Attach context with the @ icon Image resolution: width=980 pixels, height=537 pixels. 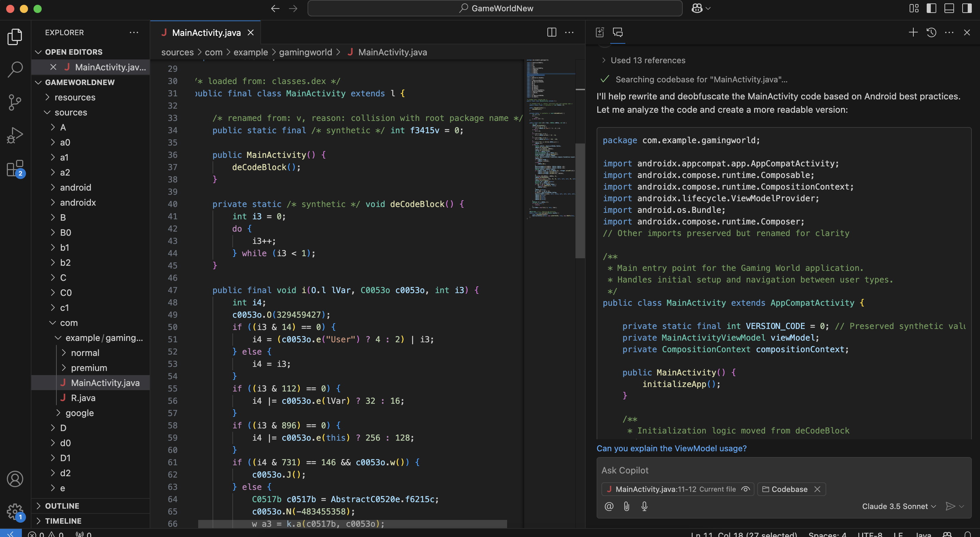point(609,506)
